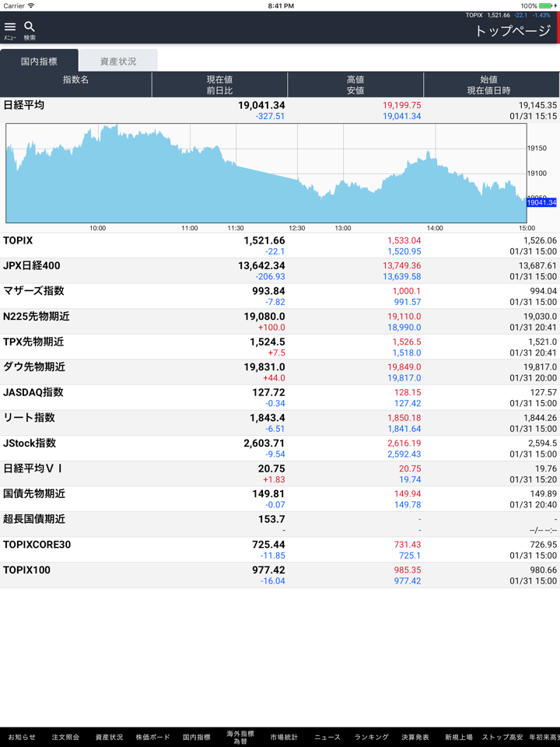Open 市場統計 in the bottom bar

tap(284, 737)
